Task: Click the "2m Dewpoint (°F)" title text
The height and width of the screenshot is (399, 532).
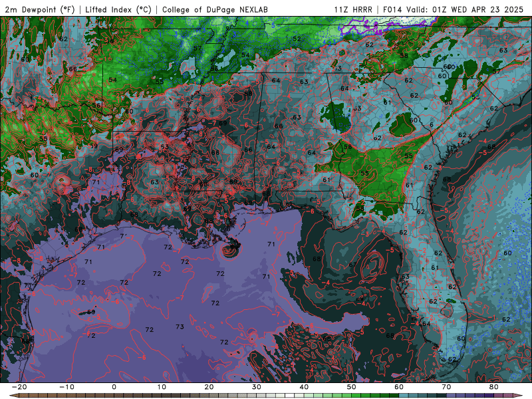Action: tap(40, 9)
